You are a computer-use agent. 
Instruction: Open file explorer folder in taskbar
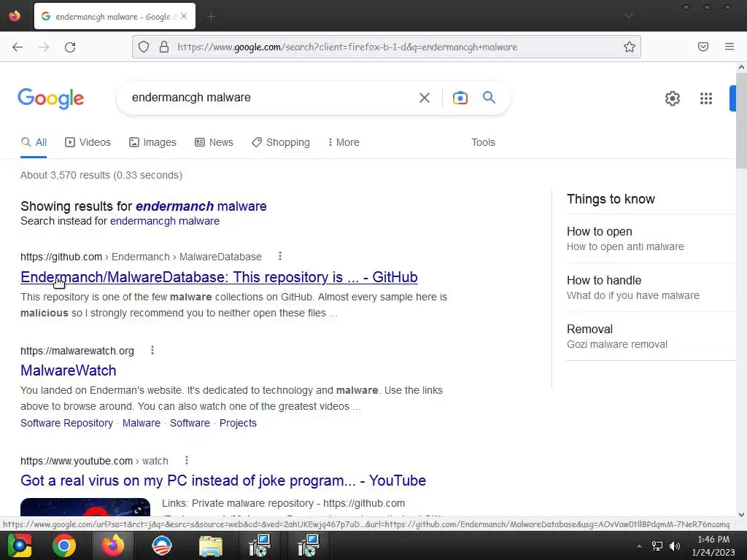click(211, 545)
